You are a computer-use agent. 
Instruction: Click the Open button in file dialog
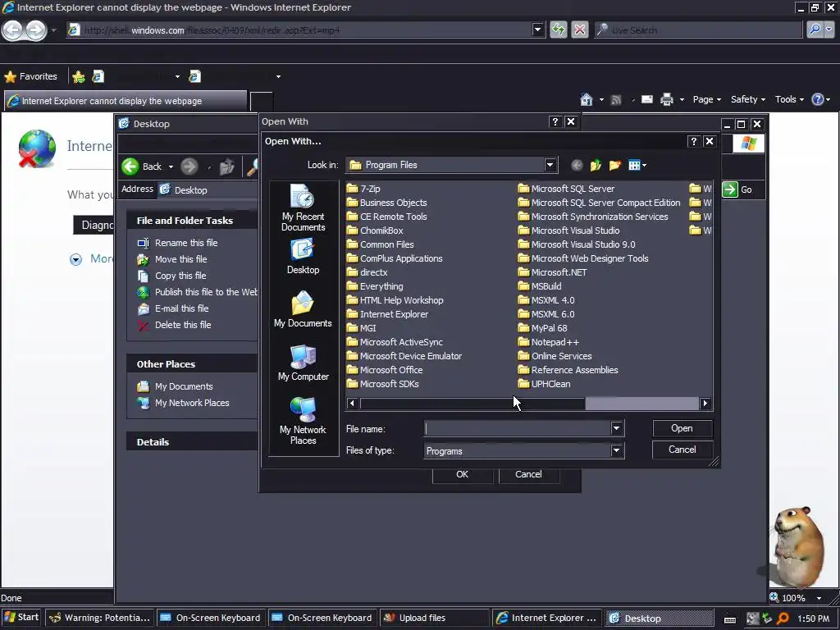682,428
